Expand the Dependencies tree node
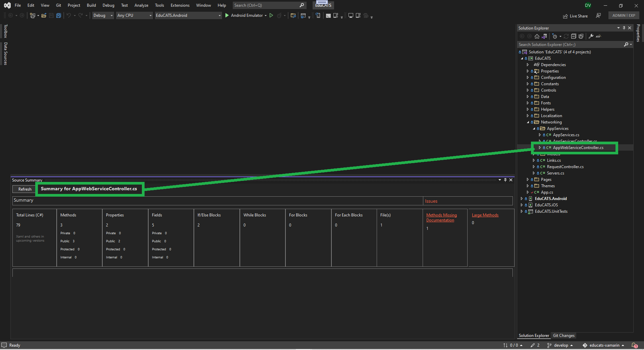The height and width of the screenshot is (350, 644). click(x=528, y=64)
